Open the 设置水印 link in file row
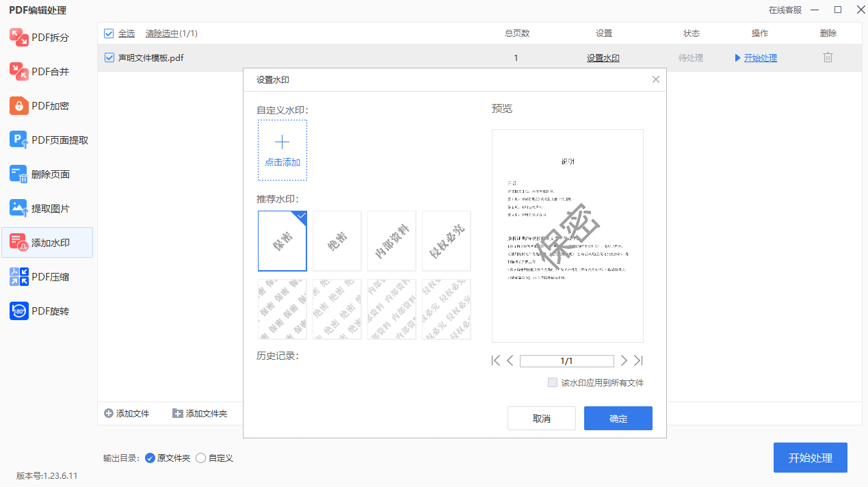The image size is (868, 487). coord(603,58)
